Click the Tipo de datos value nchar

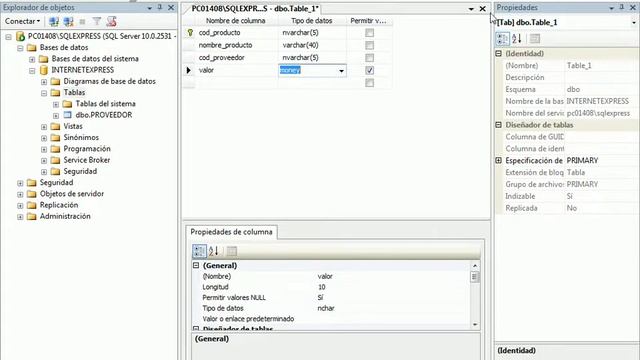coord(326,308)
